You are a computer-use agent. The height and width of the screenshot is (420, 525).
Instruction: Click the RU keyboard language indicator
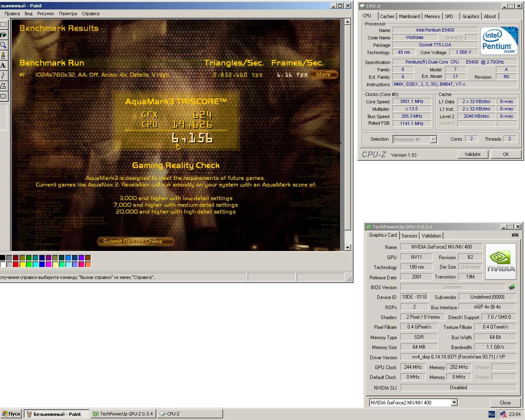491,414
